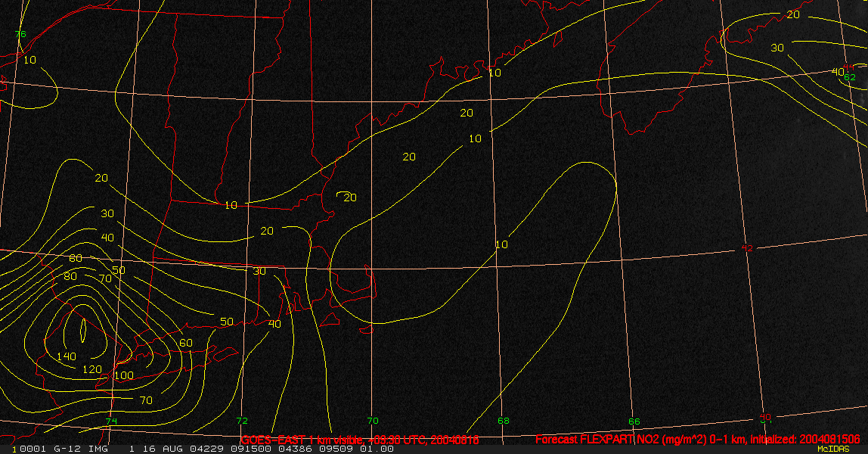This screenshot has width=868, height=454.
Task: Click the green 76 longitude label
Action: click(20, 34)
